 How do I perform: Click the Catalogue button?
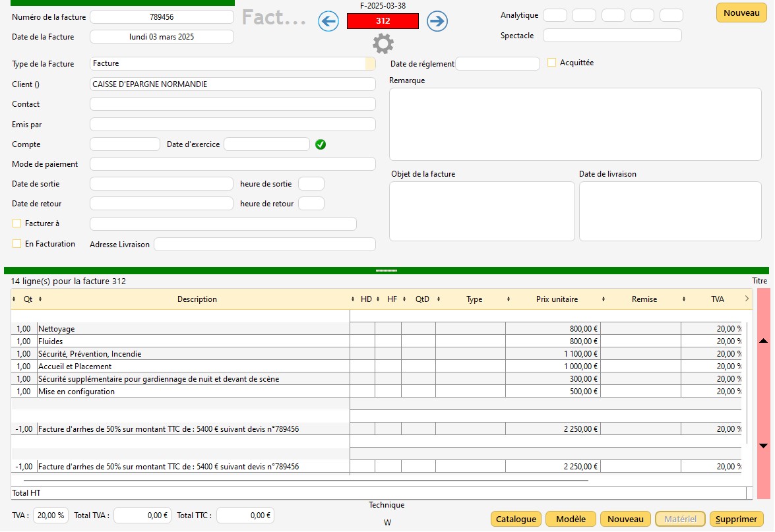[x=516, y=519]
